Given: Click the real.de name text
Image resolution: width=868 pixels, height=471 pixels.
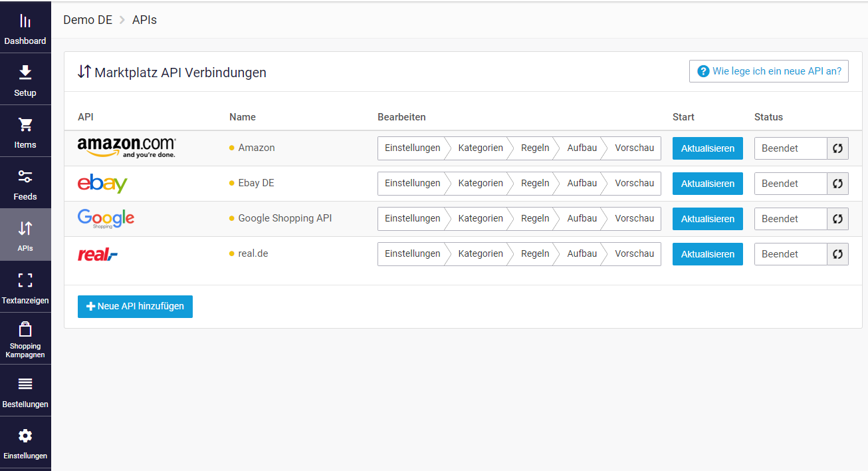Looking at the screenshot, I should pyautogui.click(x=253, y=253).
